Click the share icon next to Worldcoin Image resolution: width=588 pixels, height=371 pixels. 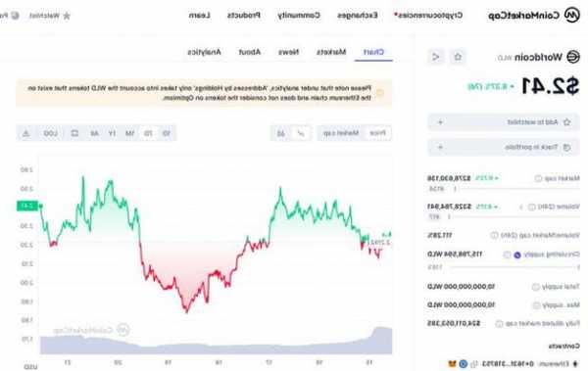pos(436,57)
